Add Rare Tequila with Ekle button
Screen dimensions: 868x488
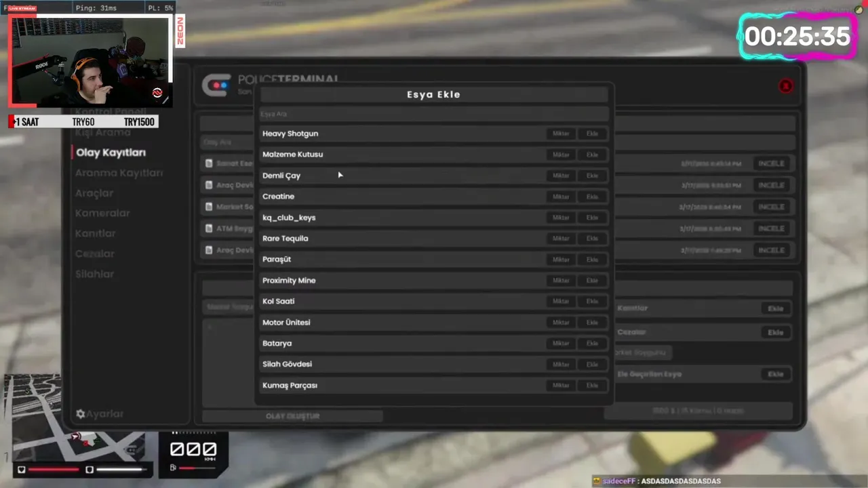tap(592, 239)
